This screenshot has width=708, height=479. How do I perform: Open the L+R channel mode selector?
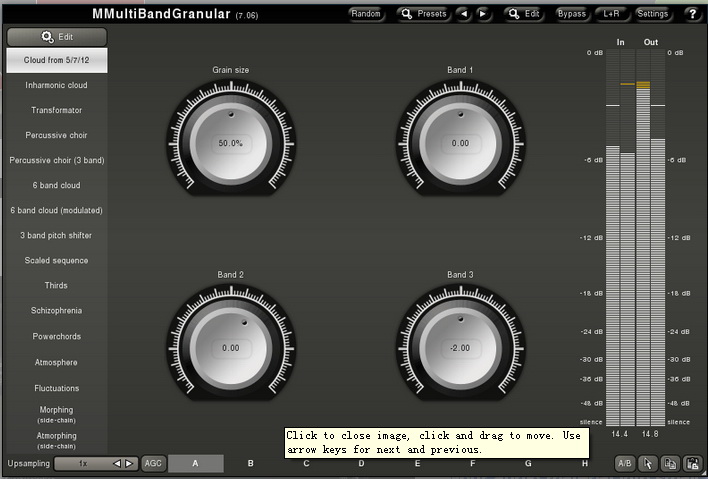pyautogui.click(x=611, y=14)
